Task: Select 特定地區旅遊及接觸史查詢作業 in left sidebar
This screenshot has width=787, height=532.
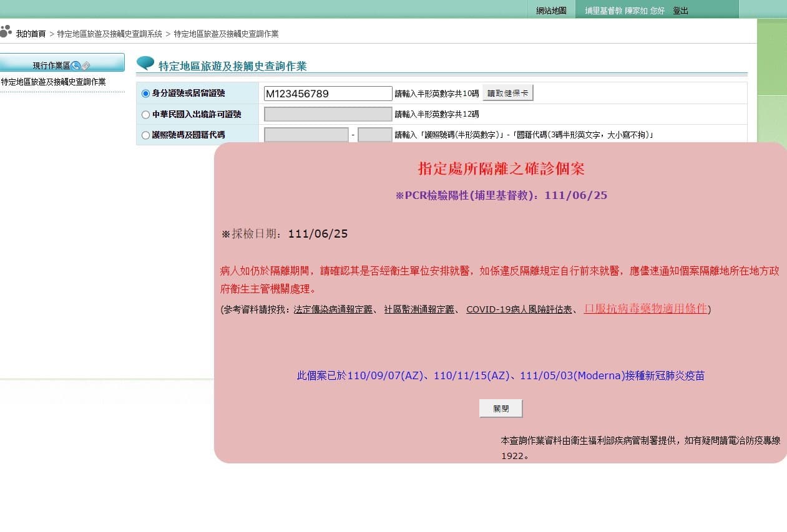Action: click(x=54, y=82)
